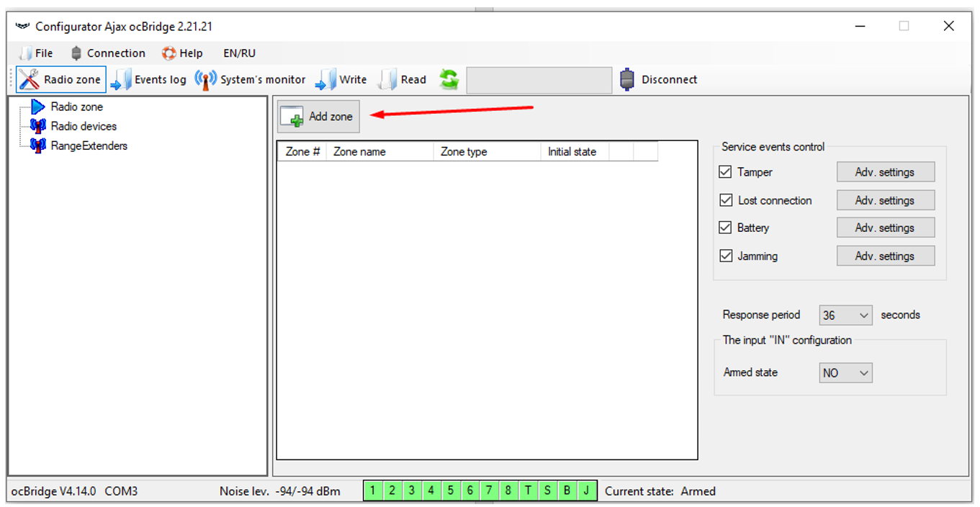Select Radio zone in the tree
This screenshot has height=507, width=980.
click(76, 107)
